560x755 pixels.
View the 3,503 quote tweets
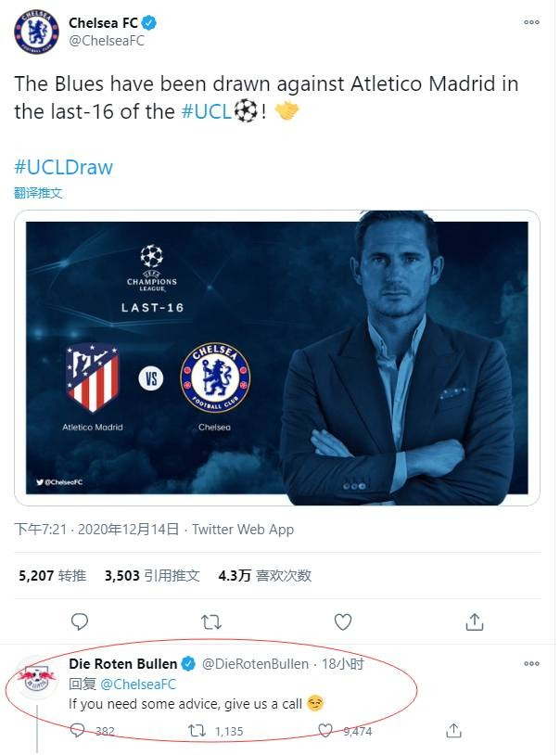[152, 575]
